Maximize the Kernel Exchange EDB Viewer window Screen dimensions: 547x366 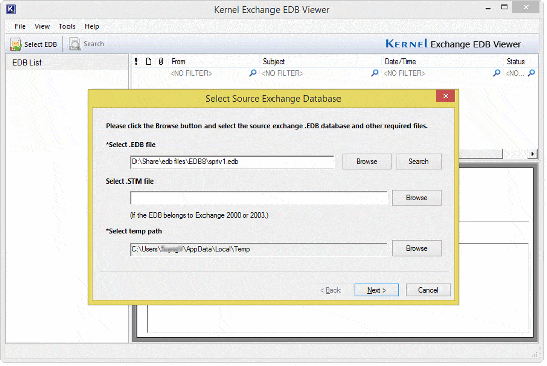504,7
